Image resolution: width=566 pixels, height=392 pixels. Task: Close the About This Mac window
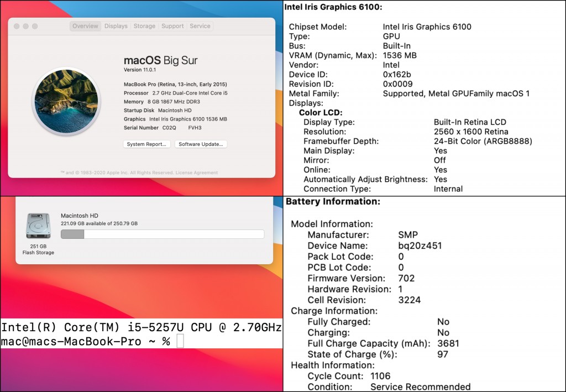[17, 26]
